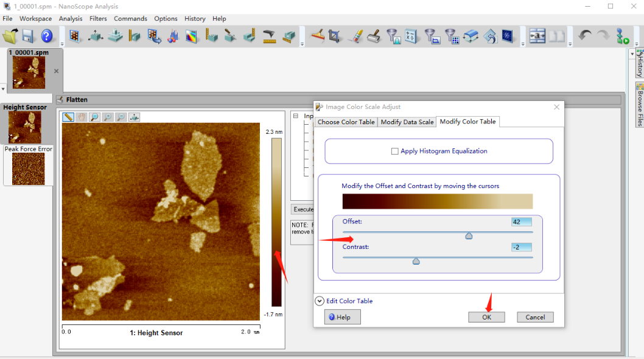Select the pan hand tool above image
Image resolution: width=644 pixels, height=359 pixels.
82,117
